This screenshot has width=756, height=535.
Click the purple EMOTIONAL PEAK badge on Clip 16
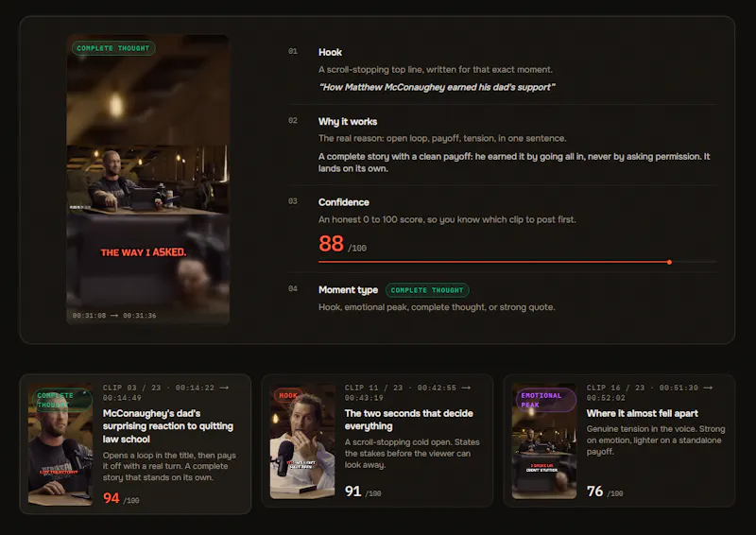[546, 400]
